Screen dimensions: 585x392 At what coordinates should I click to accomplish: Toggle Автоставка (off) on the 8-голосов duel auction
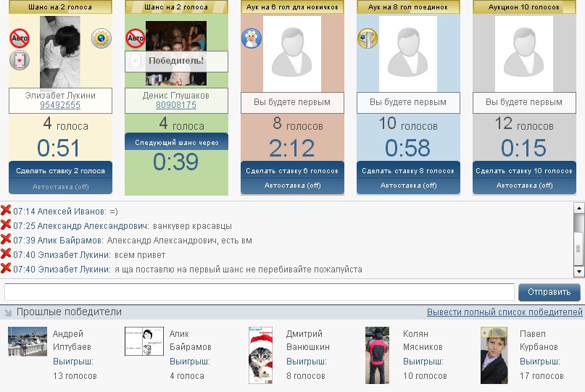pos(409,185)
